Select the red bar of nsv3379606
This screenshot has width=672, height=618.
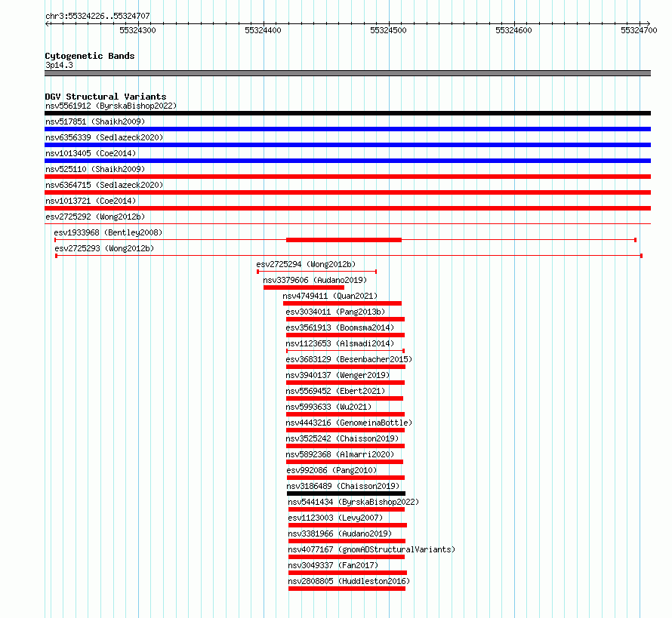tap(304, 287)
